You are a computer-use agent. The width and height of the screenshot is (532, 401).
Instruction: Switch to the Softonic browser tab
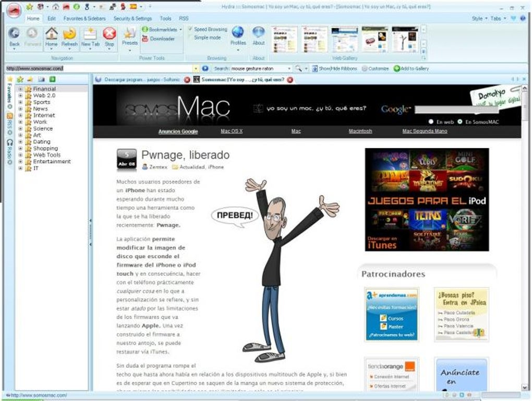(x=142, y=80)
